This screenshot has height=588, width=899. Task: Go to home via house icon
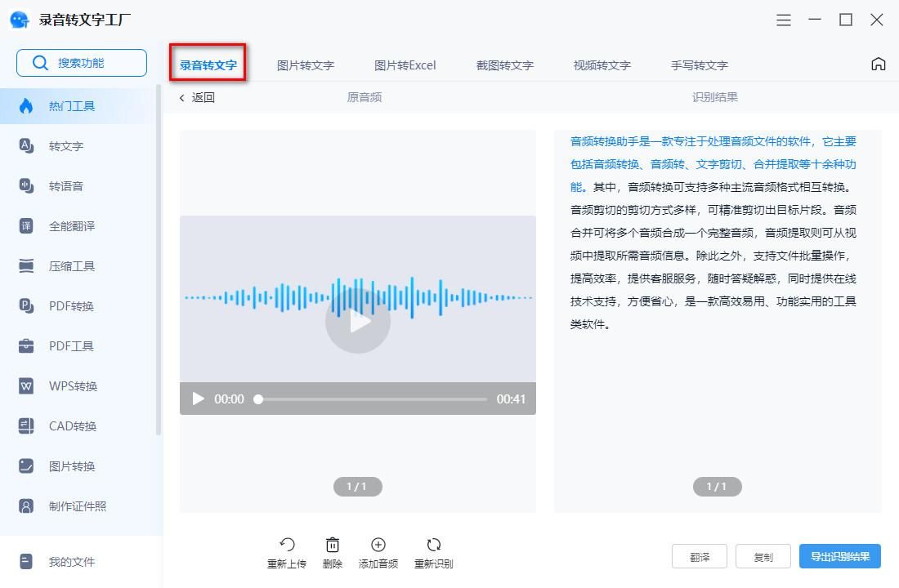click(879, 64)
